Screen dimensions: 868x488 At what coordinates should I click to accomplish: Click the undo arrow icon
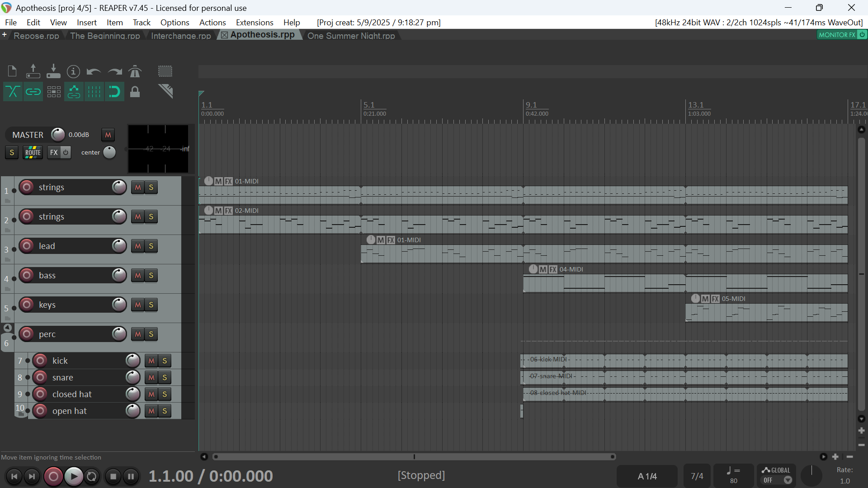coord(94,71)
